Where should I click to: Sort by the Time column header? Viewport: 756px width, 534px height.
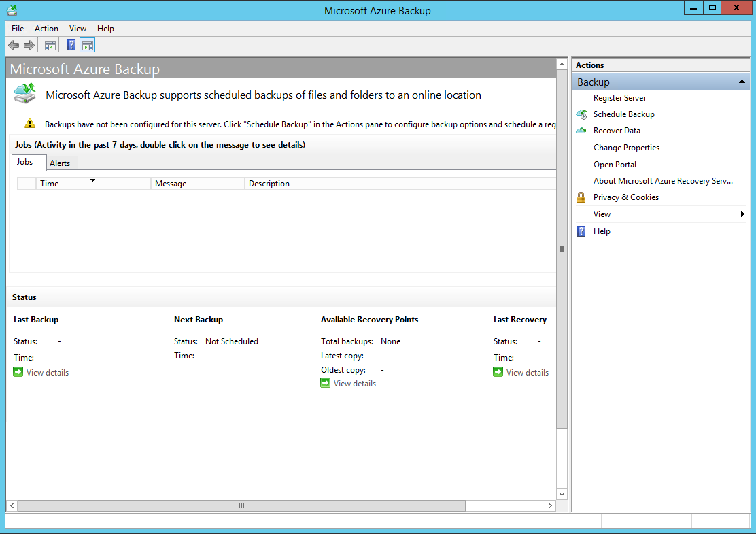93,183
